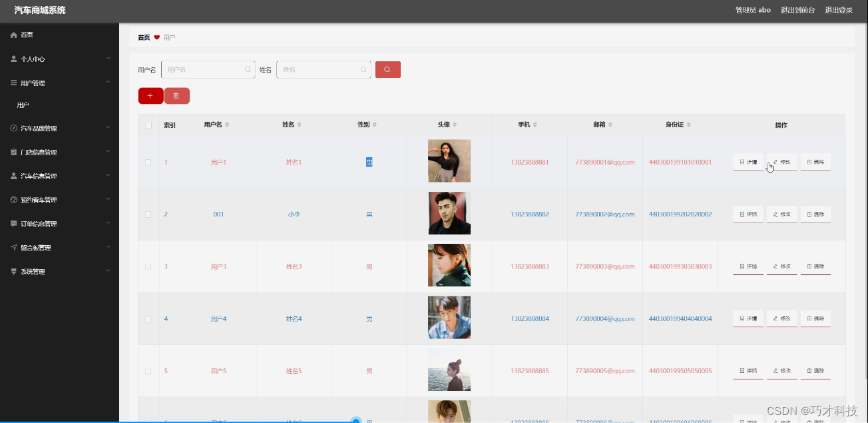
Task: Click the red plus add button
Action: 150,96
